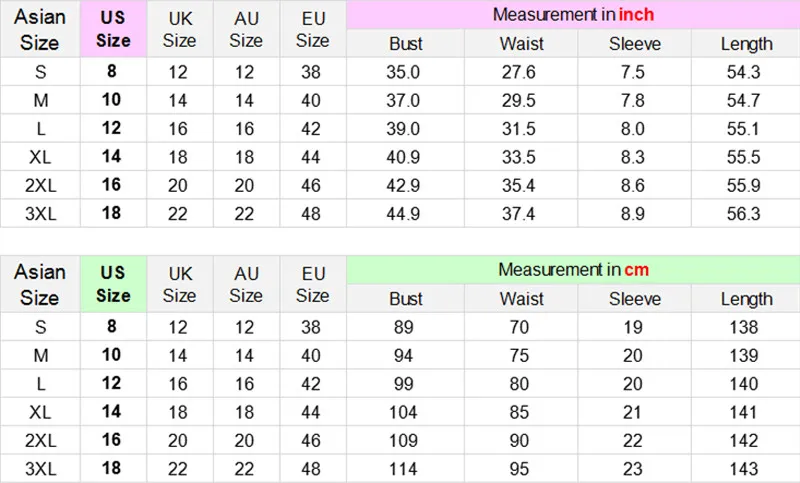Screen dimensions: 800x483
Task: Click the 23 sleeve value in centimeters
Action: (633, 467)
